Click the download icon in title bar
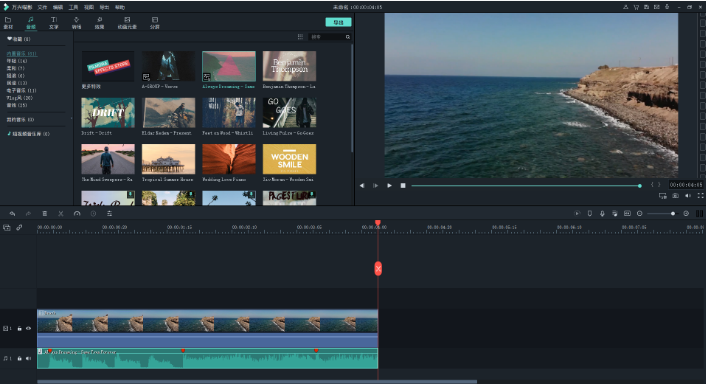Image resolution: width=706 pixels, height=384 pixels. point(667,7)
